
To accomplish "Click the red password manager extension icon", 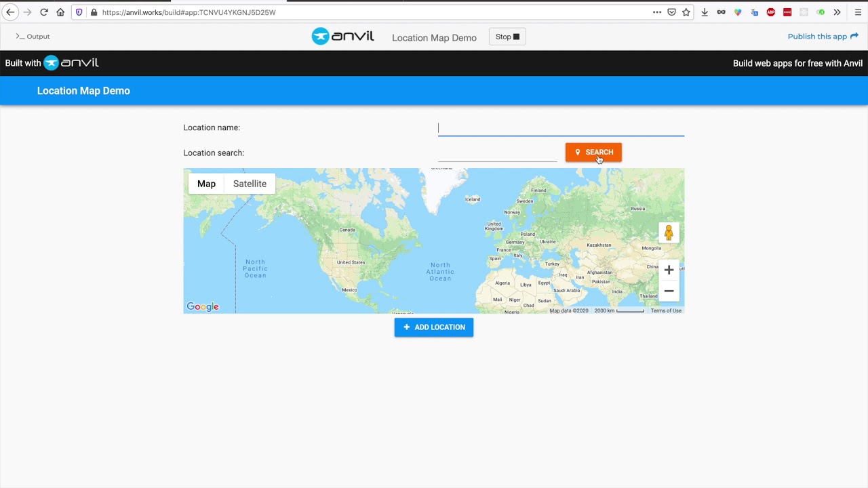I will [787, 12].
